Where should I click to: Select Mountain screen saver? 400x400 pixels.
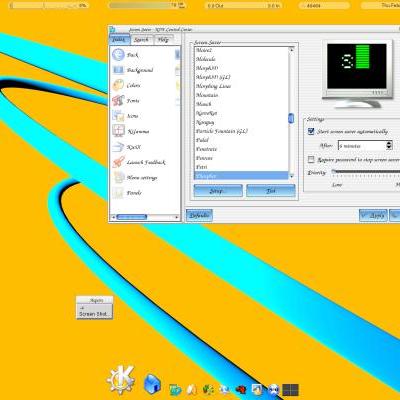click(x=241, y=95)
